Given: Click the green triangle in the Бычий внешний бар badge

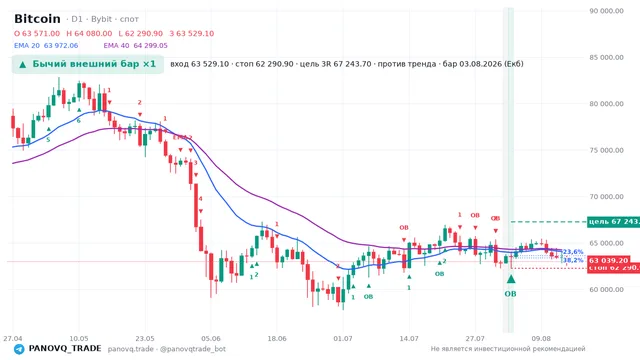Looking at the screenshot, I should pos(23,64).
